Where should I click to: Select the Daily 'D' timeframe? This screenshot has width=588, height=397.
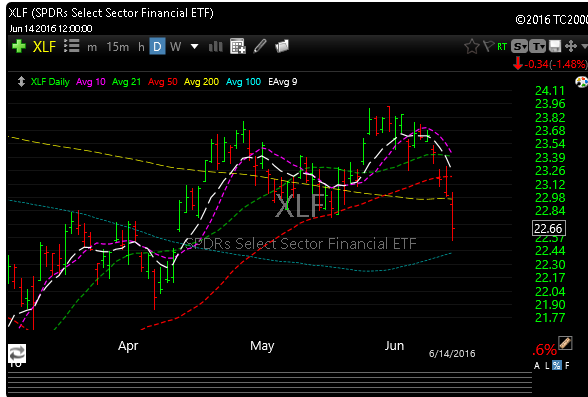157,46
